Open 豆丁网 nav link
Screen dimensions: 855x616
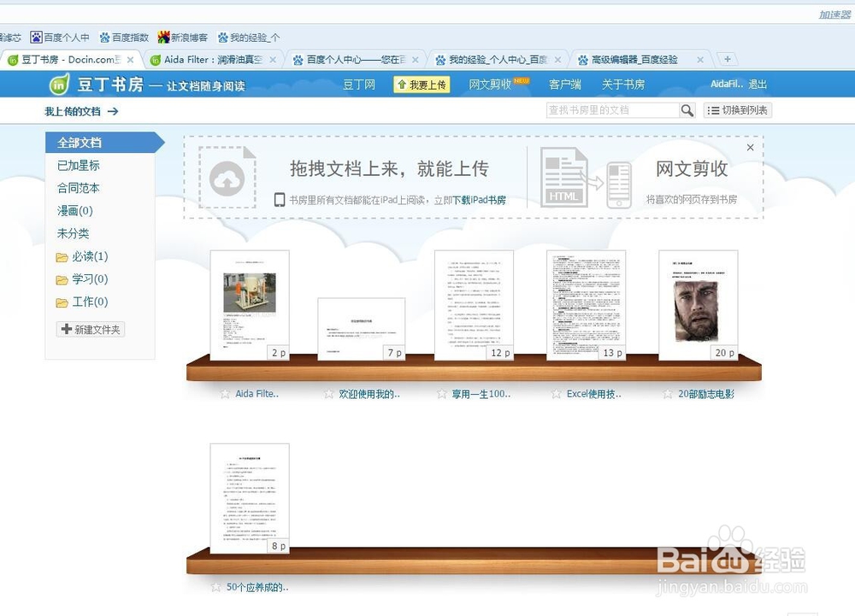[359, 85]
